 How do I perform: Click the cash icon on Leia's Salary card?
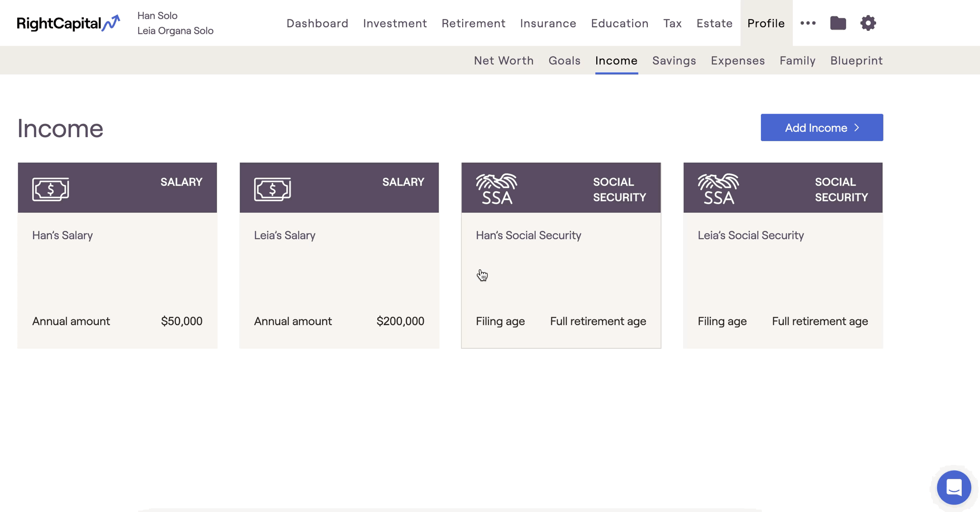[272, 189]
